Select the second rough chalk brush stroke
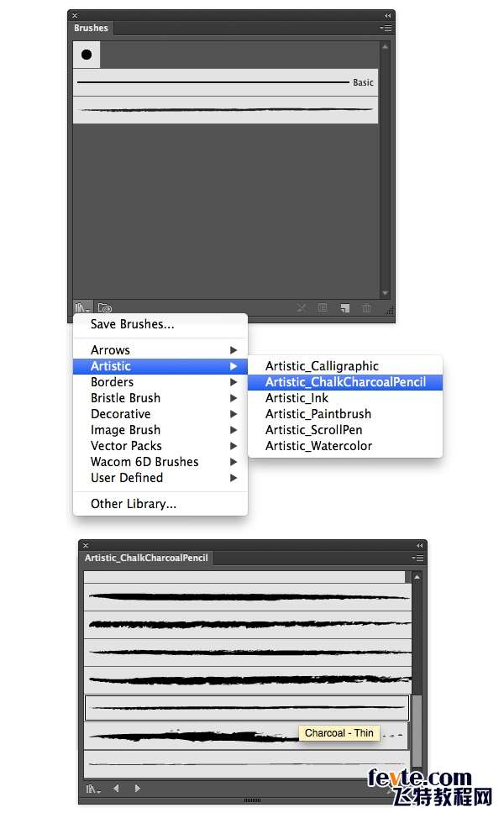The width and height of the screenshot is (504, 818). pyautogui.click(x=248, y=625)
